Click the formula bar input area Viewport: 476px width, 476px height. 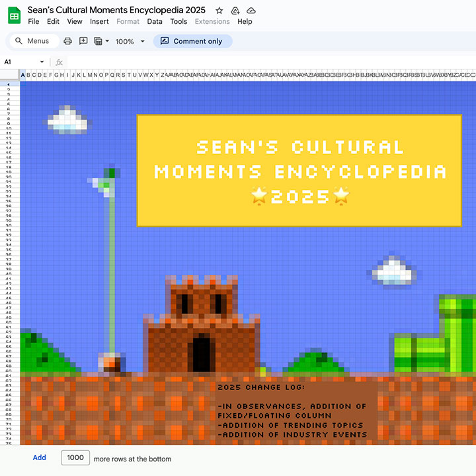pos(270,62)
